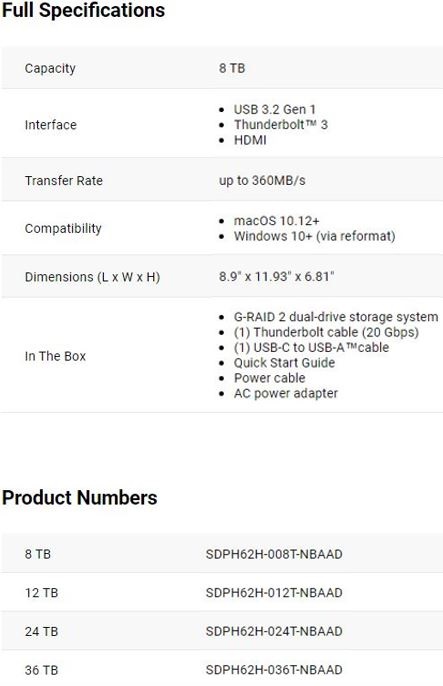The height and width of the screenshot is (686, 443).
Task: Select Thunderbolt cable (20 Gbps) entry
Action: coord(326,332)
